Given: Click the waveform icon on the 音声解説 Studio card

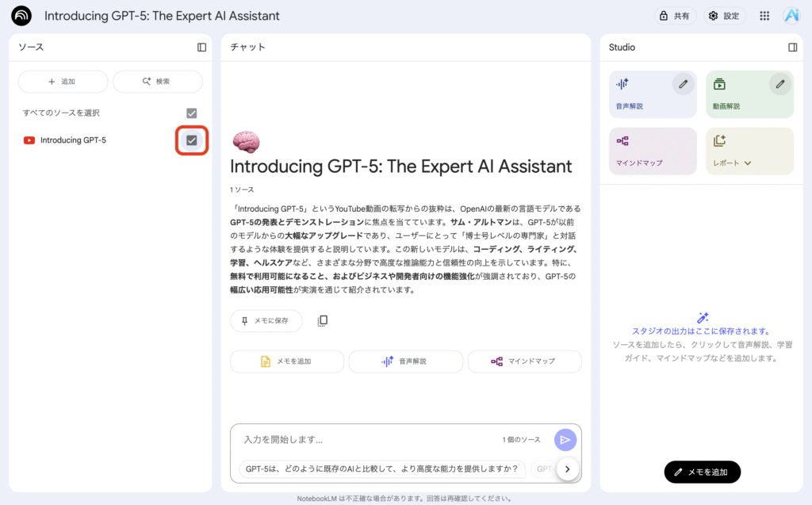Looking at the screenshot, I should click(622, 84).
